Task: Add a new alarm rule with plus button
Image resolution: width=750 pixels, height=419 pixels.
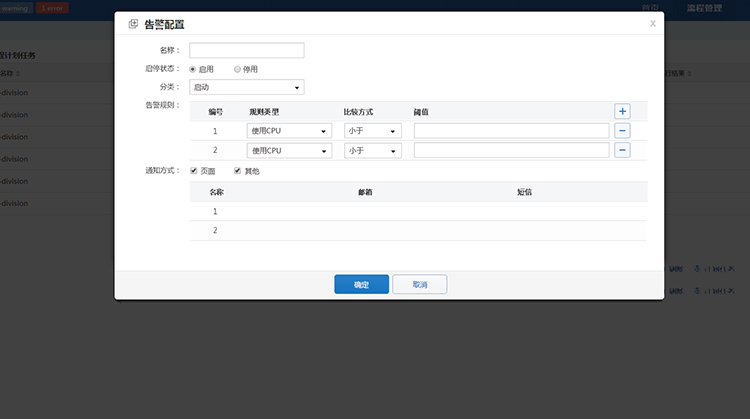Action: (622, 111)
